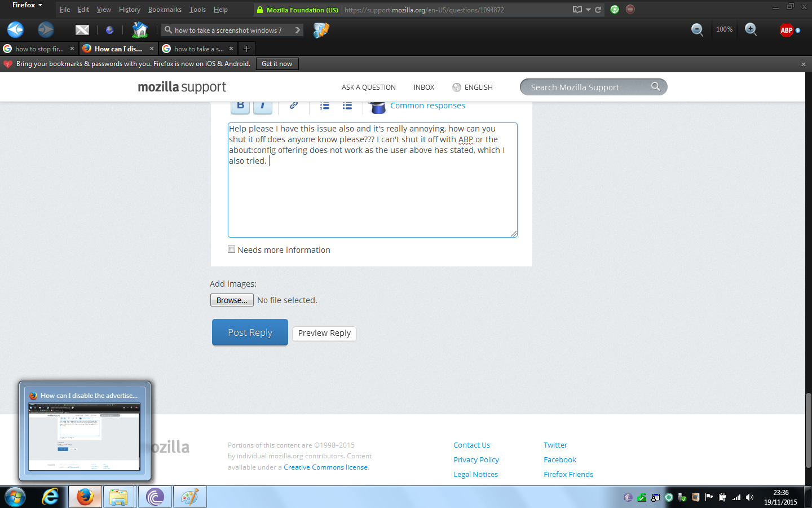
Task: Click inside the reply text area
Action: (x=373, y=180)
